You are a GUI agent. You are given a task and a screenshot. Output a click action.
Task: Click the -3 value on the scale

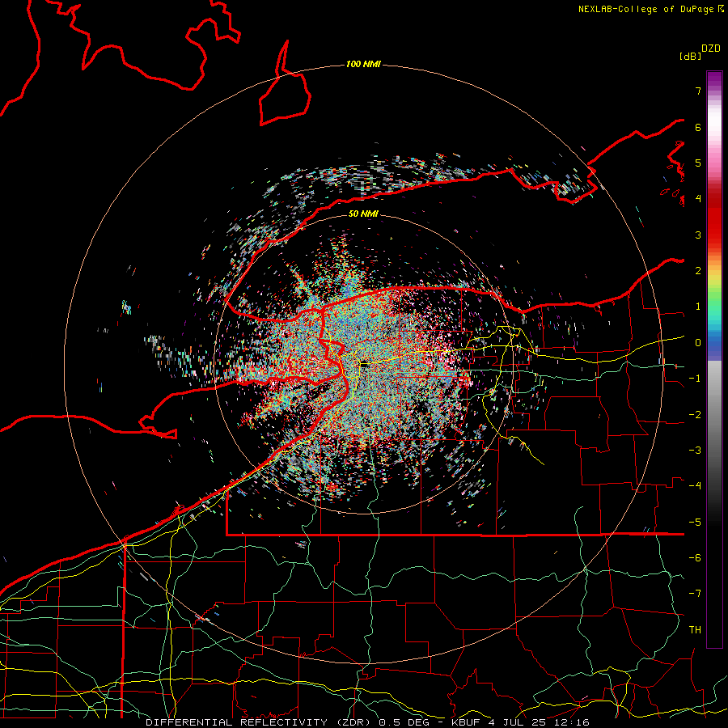point(695,451)
